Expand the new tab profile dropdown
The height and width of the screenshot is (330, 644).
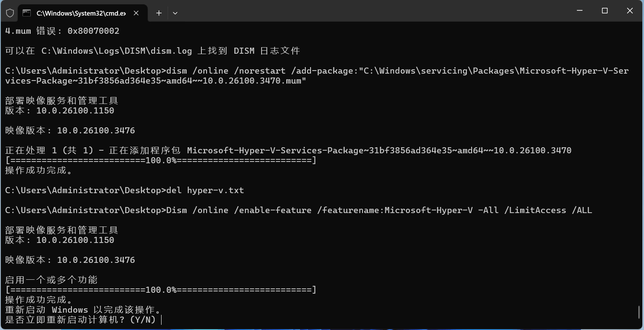(175, 13)
